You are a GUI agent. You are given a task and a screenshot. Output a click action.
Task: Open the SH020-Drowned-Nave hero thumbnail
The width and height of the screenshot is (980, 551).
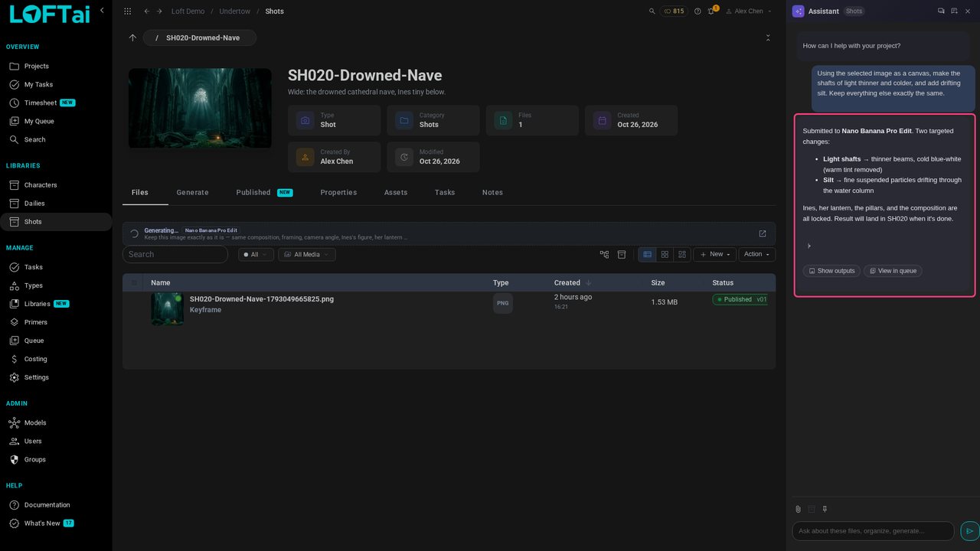click(200, 108)
